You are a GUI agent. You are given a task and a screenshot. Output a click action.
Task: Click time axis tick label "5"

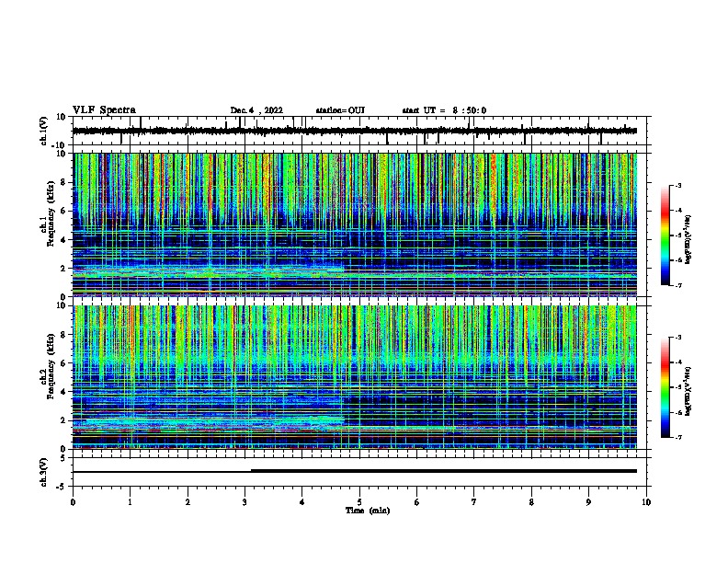pos(359,502)
